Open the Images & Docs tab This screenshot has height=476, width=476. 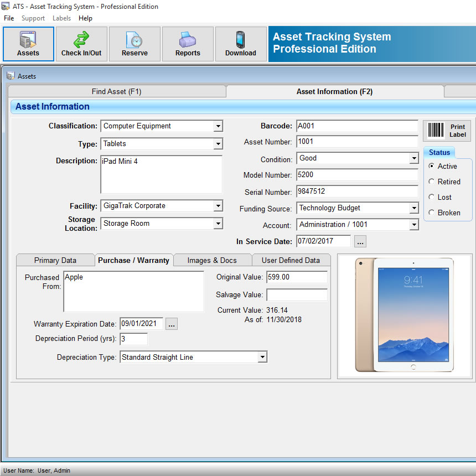point(212,260)
